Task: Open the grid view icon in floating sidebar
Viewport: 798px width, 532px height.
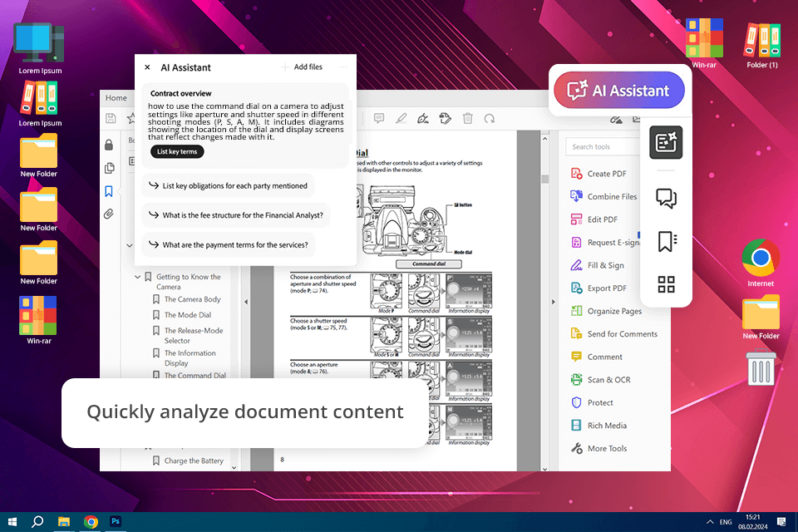Action: point(666,284)
